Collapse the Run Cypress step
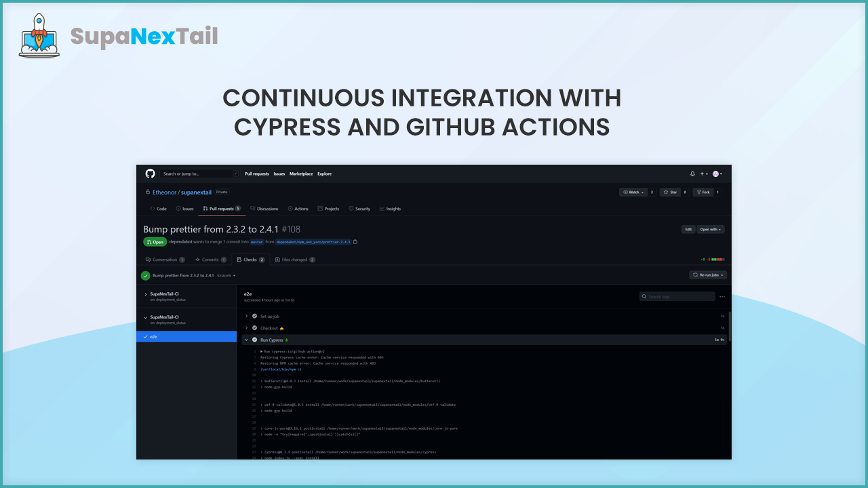This screenshot has width=868, height=488. tap(484, 340)
